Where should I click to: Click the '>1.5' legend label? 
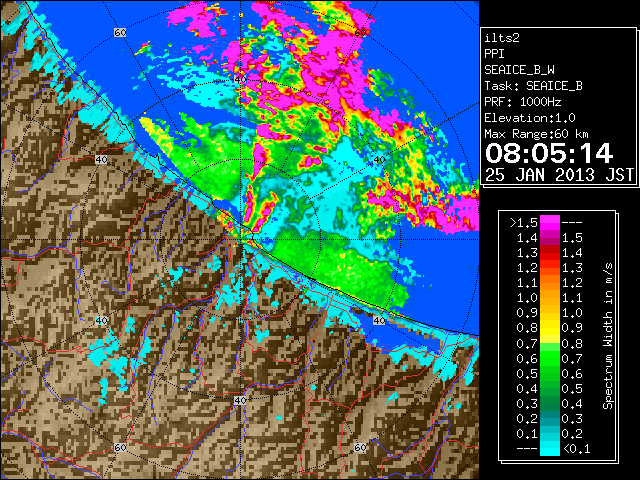pyautogui.click(x=524, y=222)
